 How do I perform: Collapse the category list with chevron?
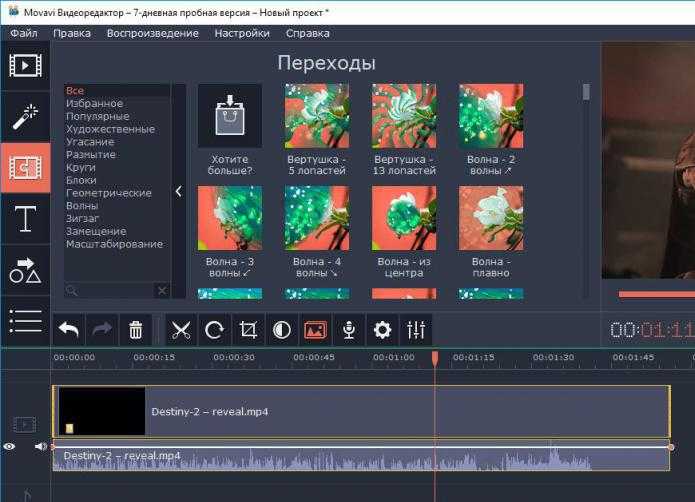point(179,191)
